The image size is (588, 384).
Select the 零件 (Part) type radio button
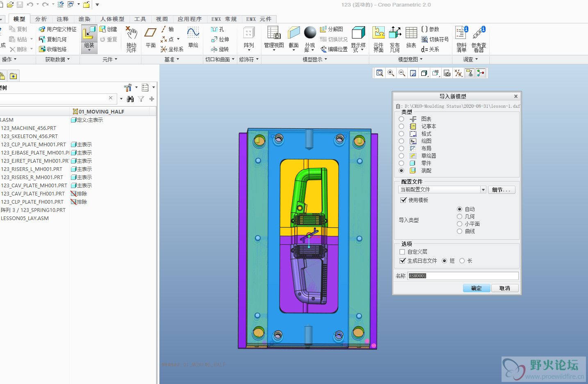(401, 163)
